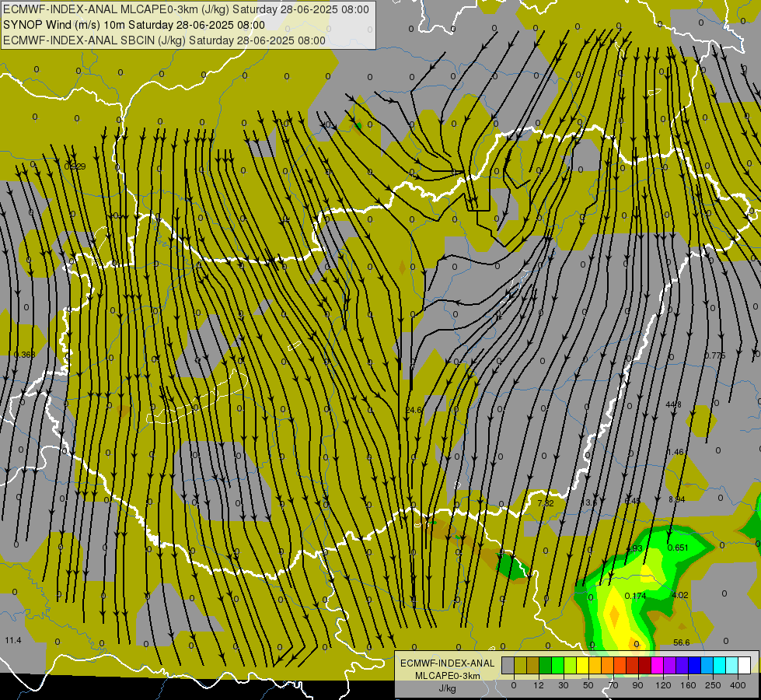Click the 0.651 value in green area
The height and width of the screenshot is (700, 761).
pyautogui.click(x=678, y=548)
